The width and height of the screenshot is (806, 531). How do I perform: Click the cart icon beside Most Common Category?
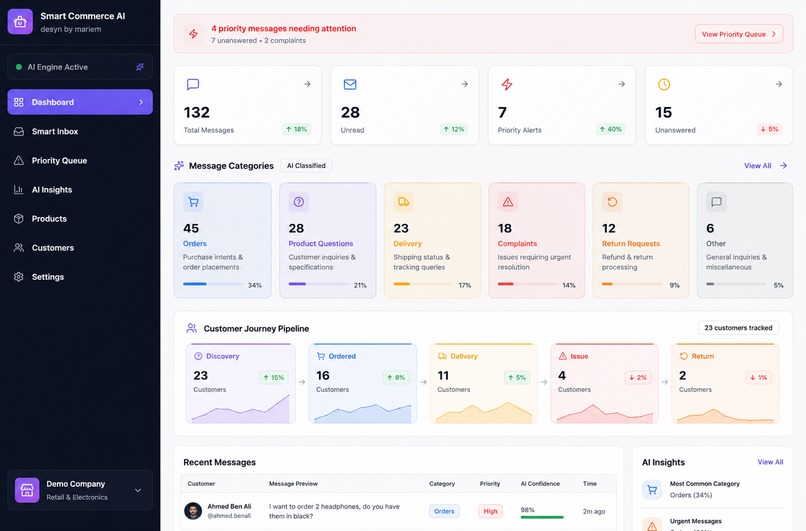(652, 489)
